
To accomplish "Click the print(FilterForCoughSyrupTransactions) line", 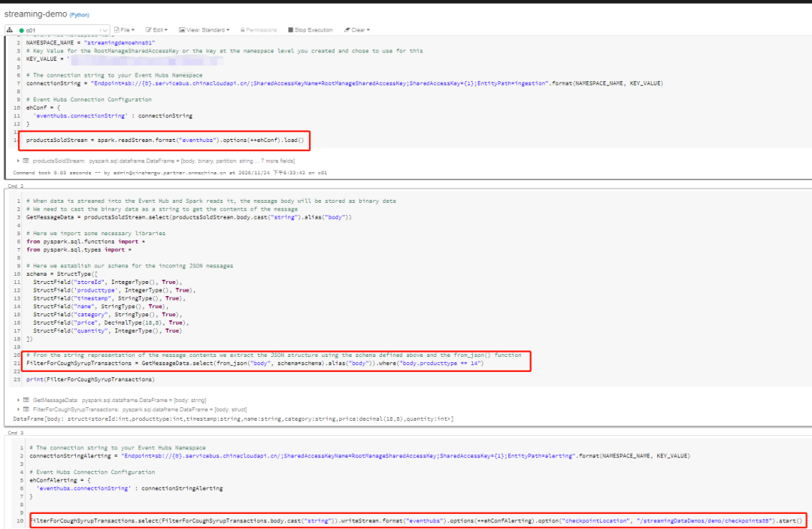I will (x=91, y=380).
